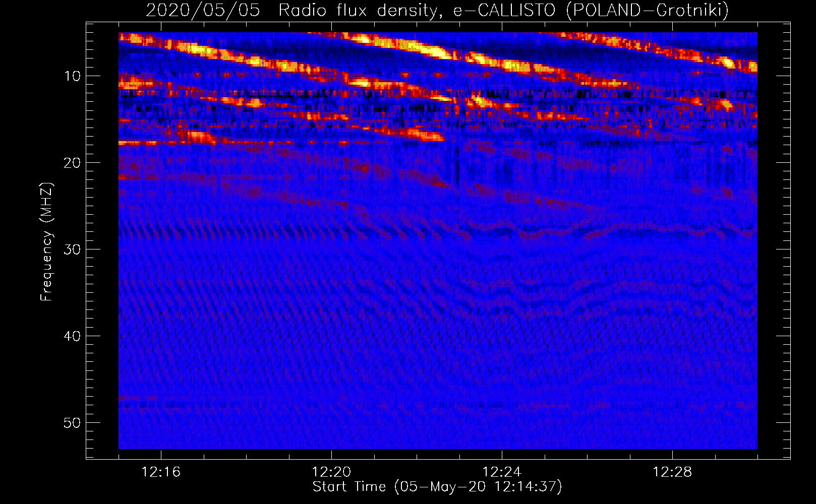Click the 12:16 time axis label
This screenshot has height=504, width=816.
161,472
